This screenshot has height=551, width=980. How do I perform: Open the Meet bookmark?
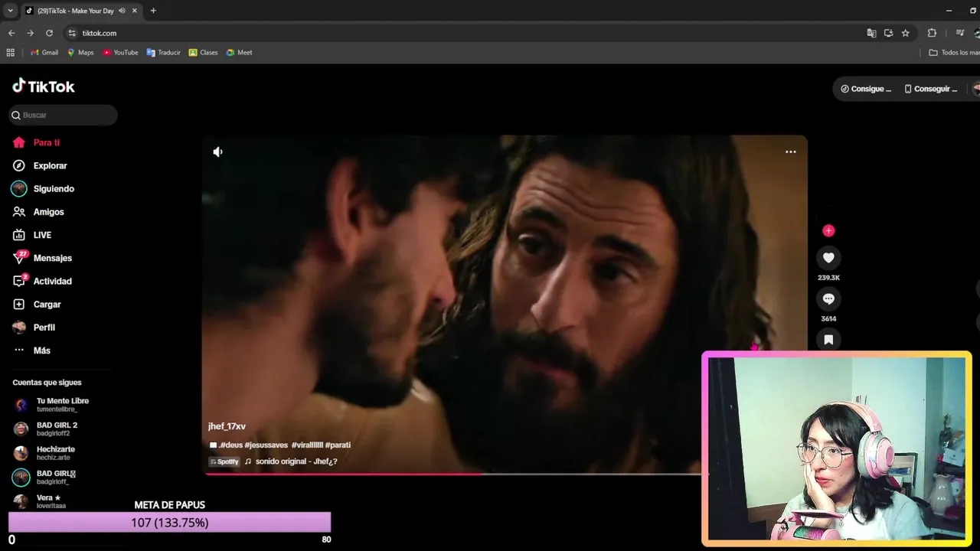point(240,53)
